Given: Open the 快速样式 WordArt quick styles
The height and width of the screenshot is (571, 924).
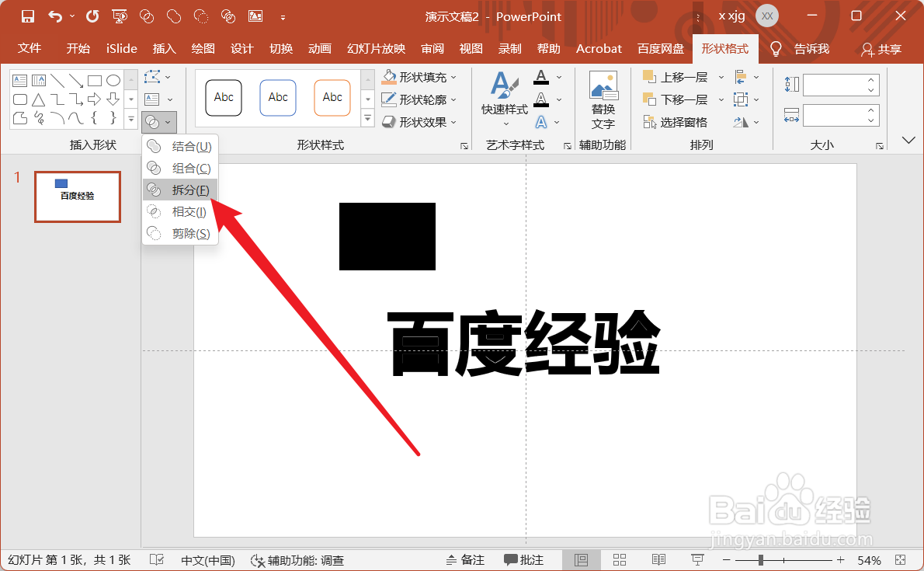Looking at the screenshot, I should (x=505, y=99).
